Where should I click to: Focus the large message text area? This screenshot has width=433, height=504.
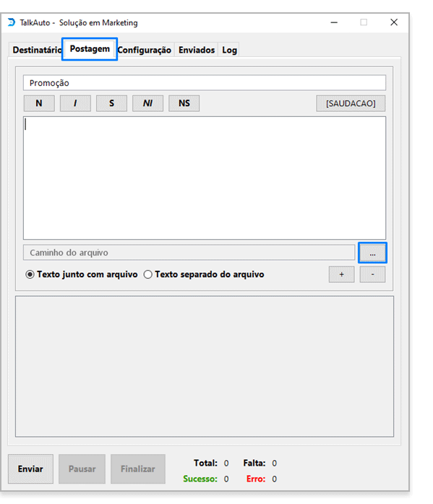(205, 178)
